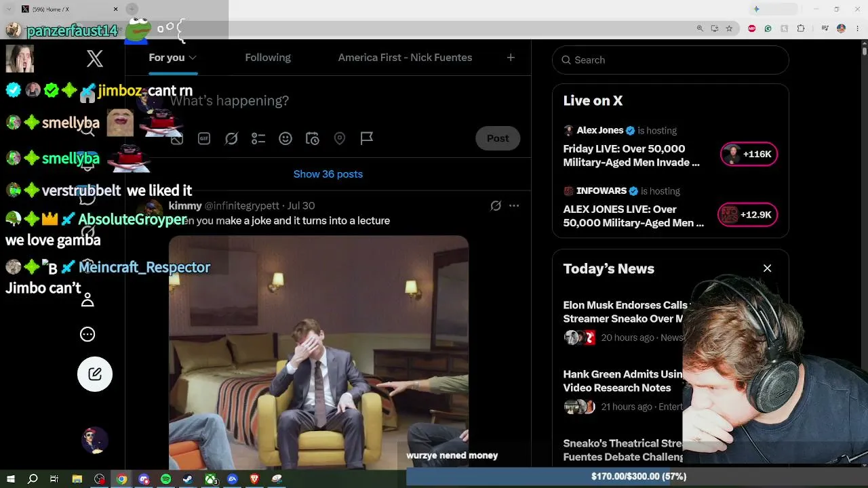868x488 pixels.
Task: Open the Grammarly extension icon
Action: pyautogui.click(x=768, y=28)
